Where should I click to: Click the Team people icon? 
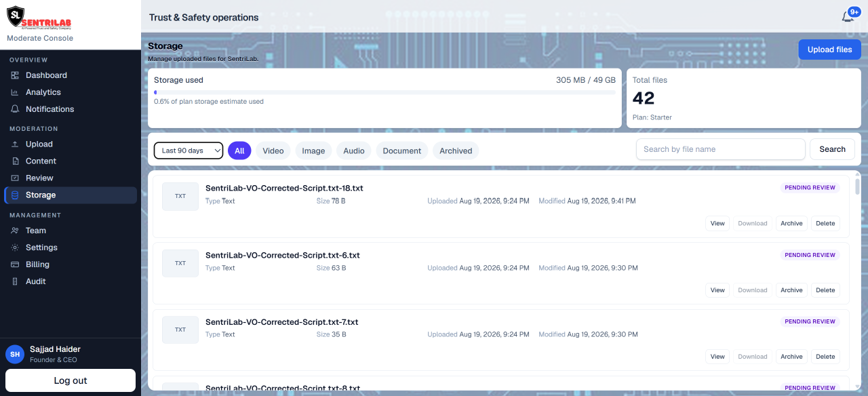pos(15,231)
